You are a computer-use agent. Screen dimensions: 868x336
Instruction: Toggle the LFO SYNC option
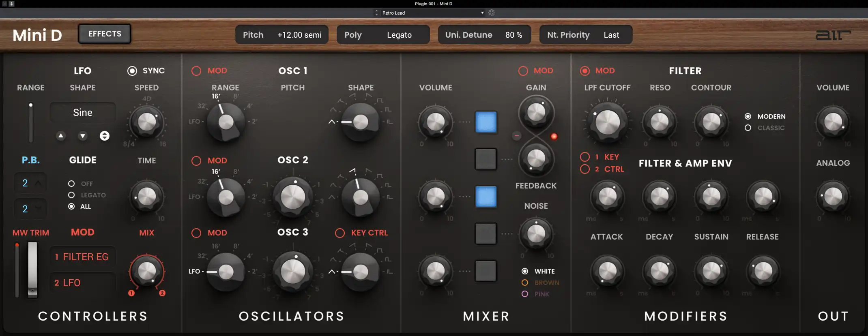[132, 71]
